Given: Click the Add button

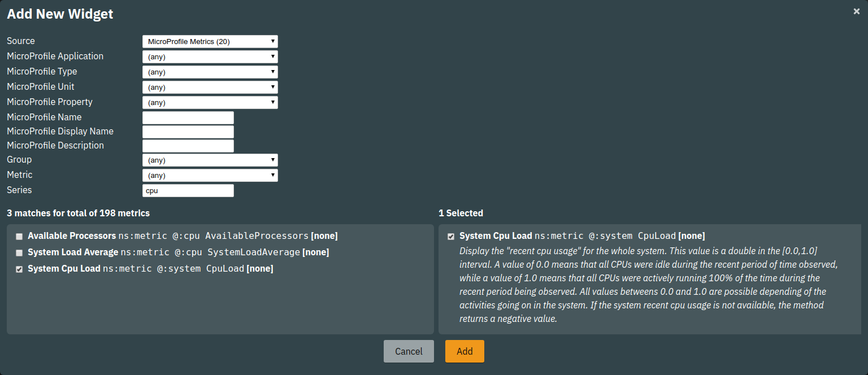Looking at the screenshot, I should point(465,351).
